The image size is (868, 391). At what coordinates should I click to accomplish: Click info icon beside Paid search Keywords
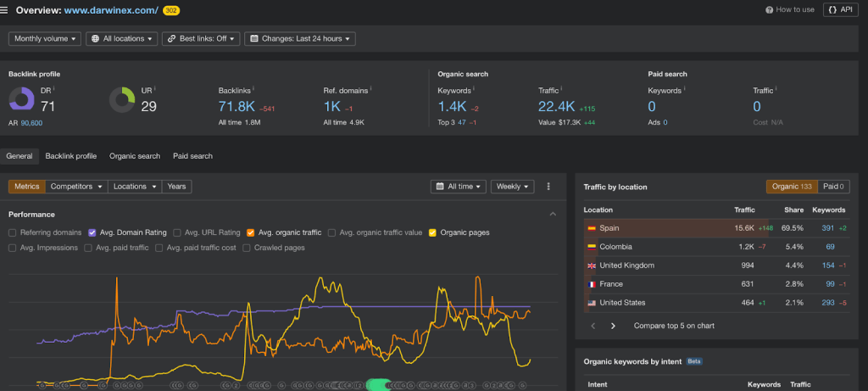tap(685, 88)
